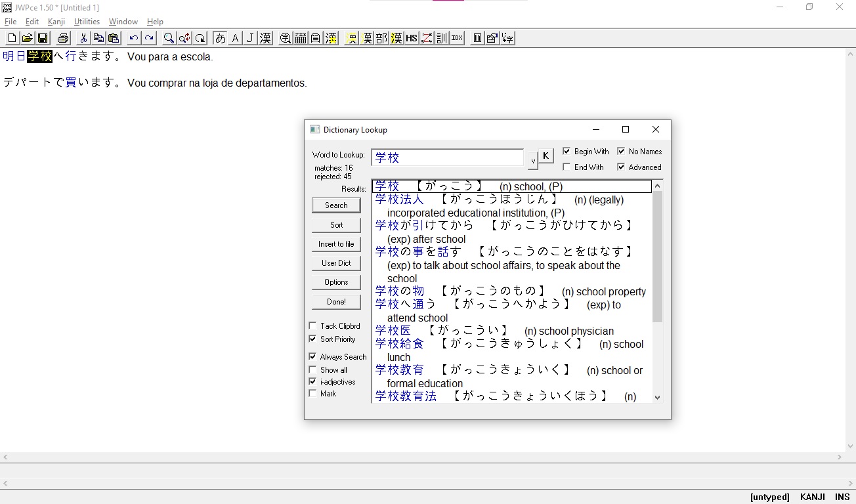
Task: Click the Print toolbar icon
Action: tap(63, 38)
